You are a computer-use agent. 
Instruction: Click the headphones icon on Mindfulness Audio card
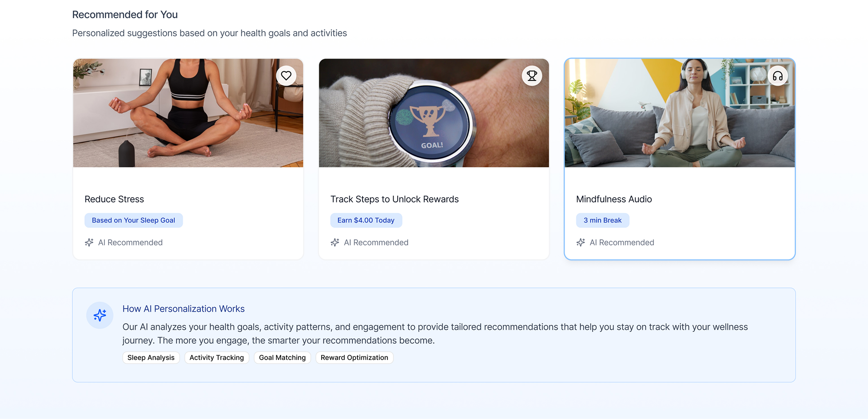click(777, 76)
